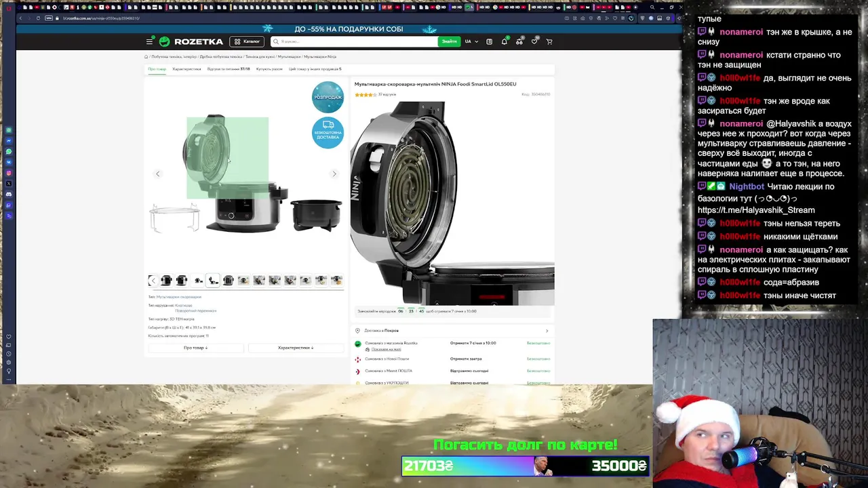Show previous product photo with left arrow

(x=157, y=174)
